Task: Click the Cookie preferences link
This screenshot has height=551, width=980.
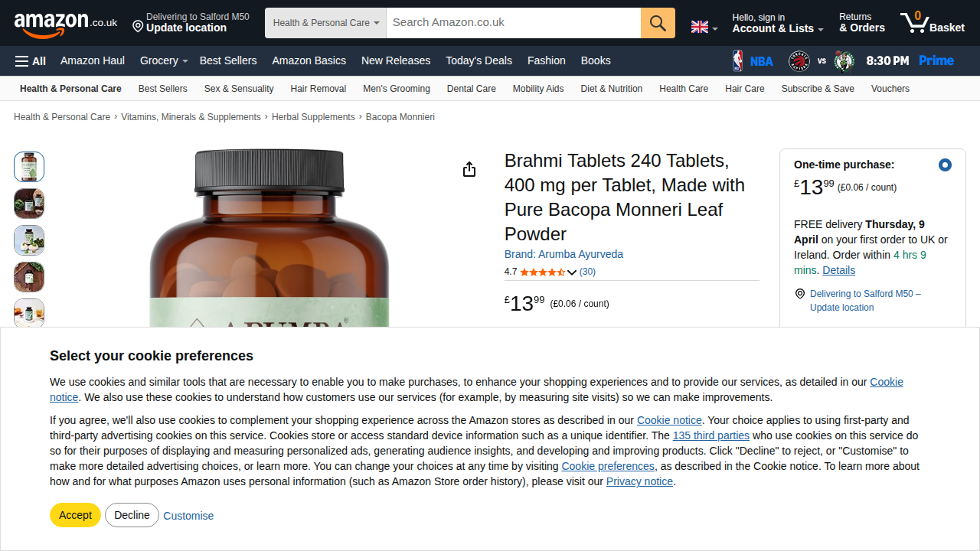Action: [608, 466]
